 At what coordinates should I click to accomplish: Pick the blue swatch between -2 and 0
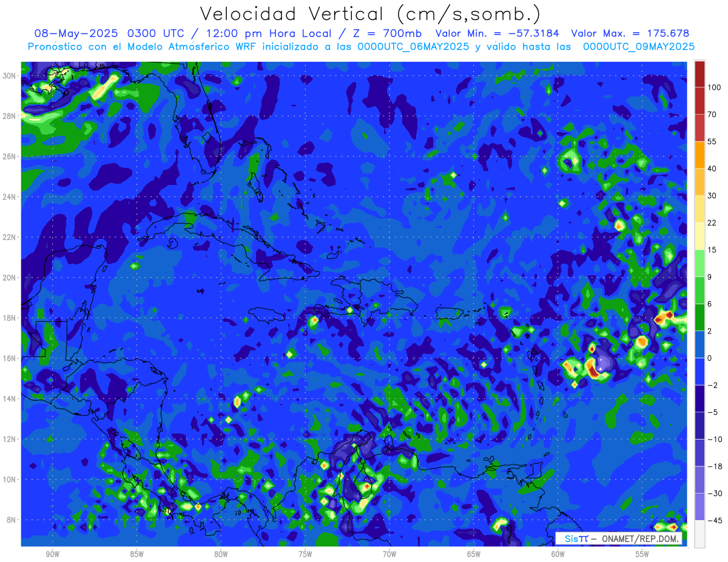coord(699,371)
